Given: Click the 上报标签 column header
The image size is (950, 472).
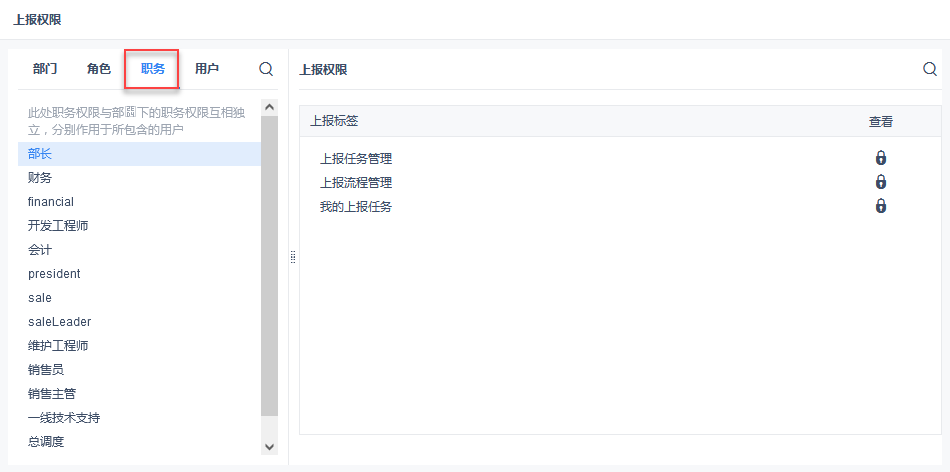Looking at the screenshot, I should [x=334, y=121].
